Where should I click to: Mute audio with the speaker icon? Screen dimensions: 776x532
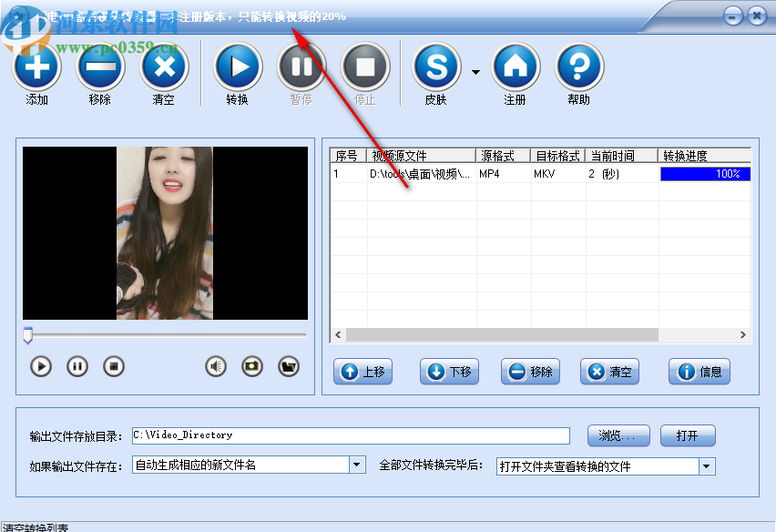coord(215,366)
